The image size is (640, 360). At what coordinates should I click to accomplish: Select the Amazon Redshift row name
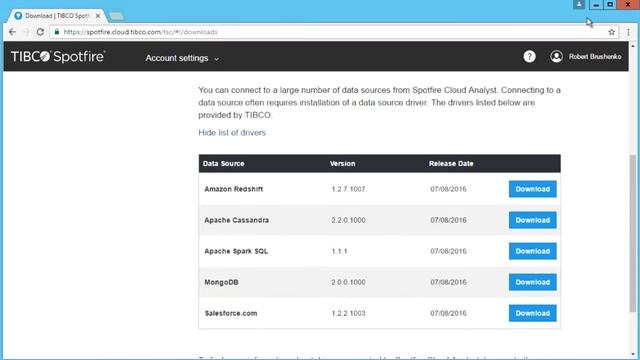(233, 189)
